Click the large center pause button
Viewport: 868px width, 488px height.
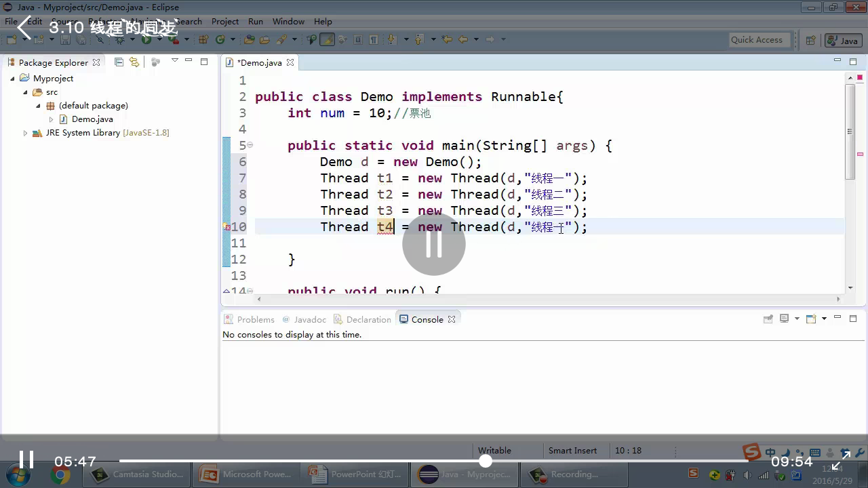(434, 244)
